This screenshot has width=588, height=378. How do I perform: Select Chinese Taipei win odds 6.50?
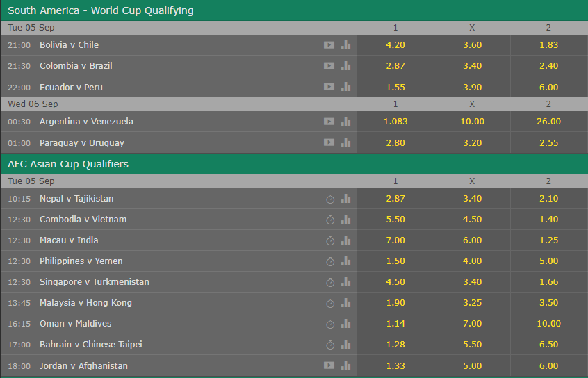[548, 345]
